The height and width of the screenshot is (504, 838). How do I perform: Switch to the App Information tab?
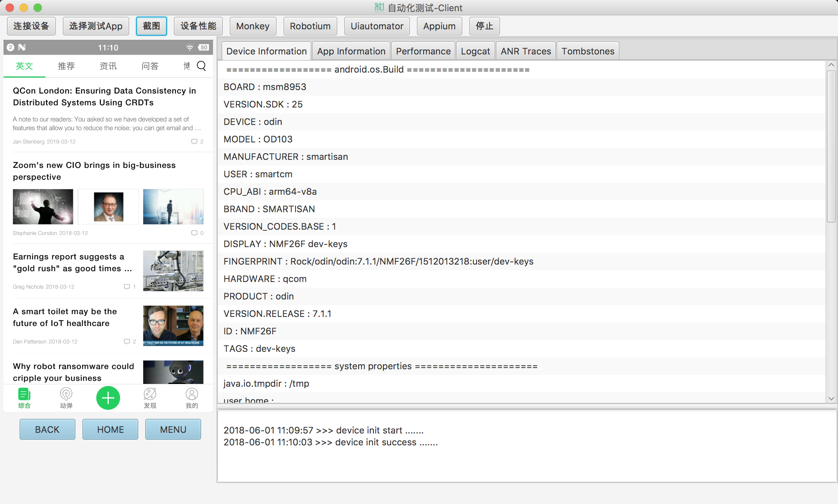[351, 51]
